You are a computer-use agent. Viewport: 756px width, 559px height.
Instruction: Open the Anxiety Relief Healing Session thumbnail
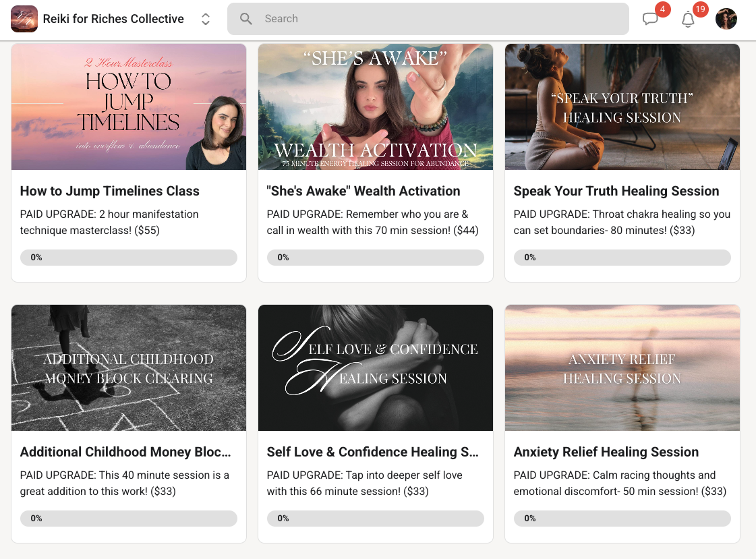(x=622, y=367)
